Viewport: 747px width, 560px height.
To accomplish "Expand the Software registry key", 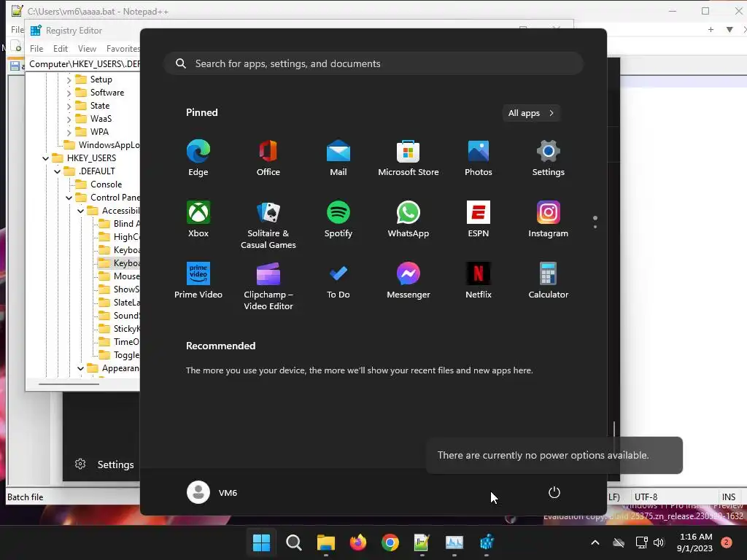I will click(x=69, y=93).
